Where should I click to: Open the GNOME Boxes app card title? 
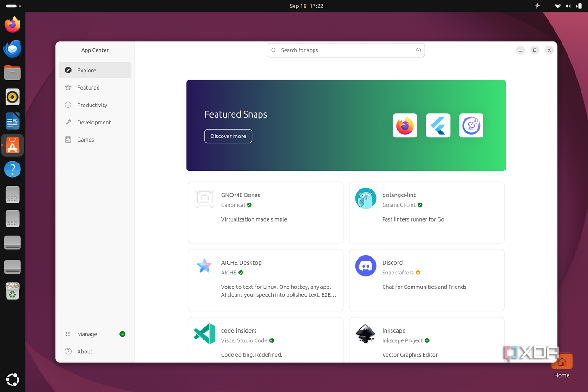point(241,195)
